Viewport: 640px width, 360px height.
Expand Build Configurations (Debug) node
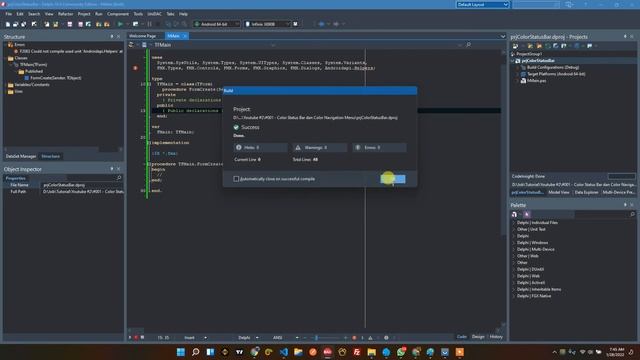518,67
